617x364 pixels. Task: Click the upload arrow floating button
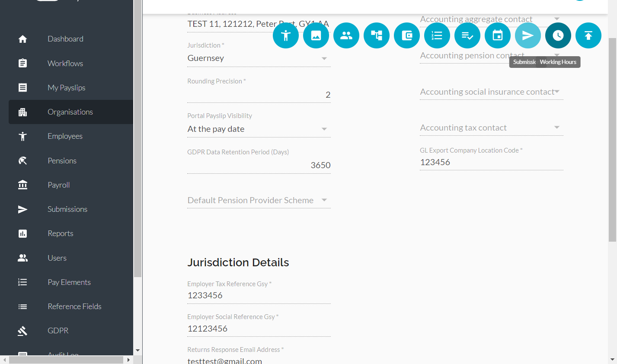pyautogui.click(x=588, y=35)
